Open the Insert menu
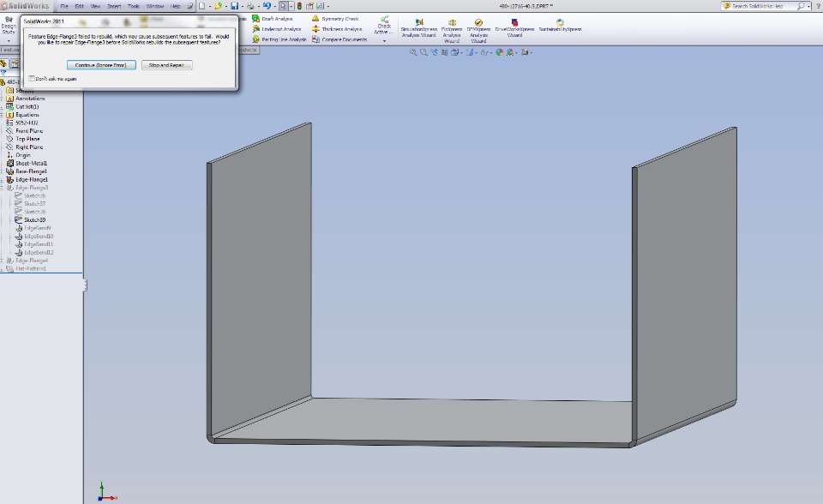Screen dimensions: 823x504 coord(114,6)
